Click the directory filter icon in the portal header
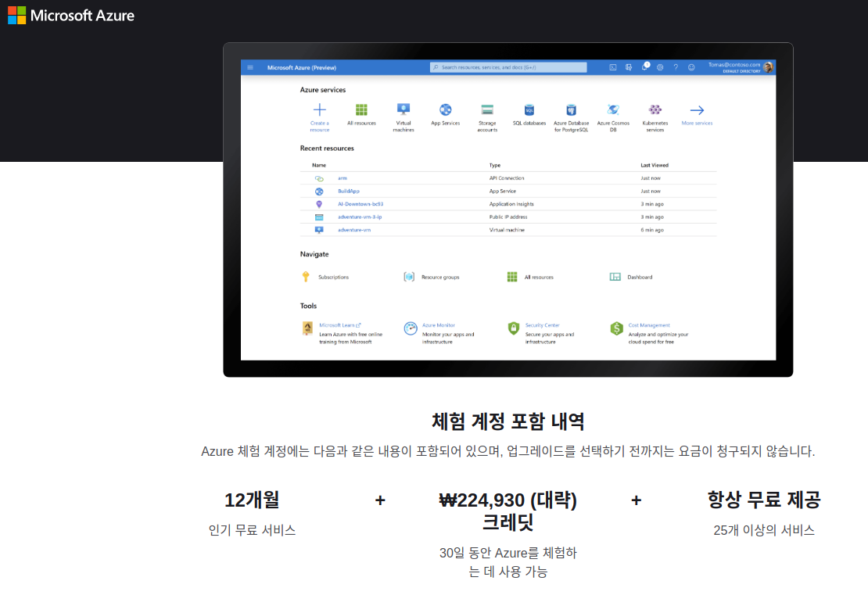Image resolution: width=868 pixels, height=613 pixels. click(629, 67)
